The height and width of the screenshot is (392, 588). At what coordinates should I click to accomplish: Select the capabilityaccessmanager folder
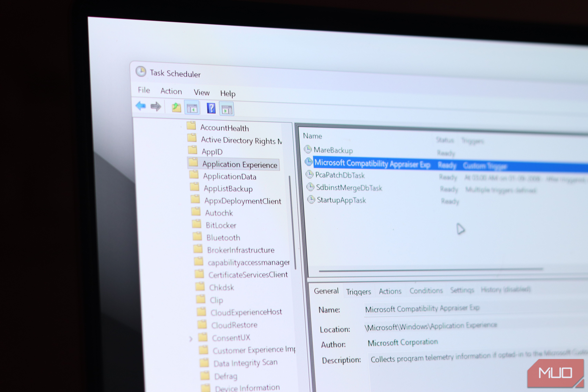pyautogui.click(x=249, y=263)
